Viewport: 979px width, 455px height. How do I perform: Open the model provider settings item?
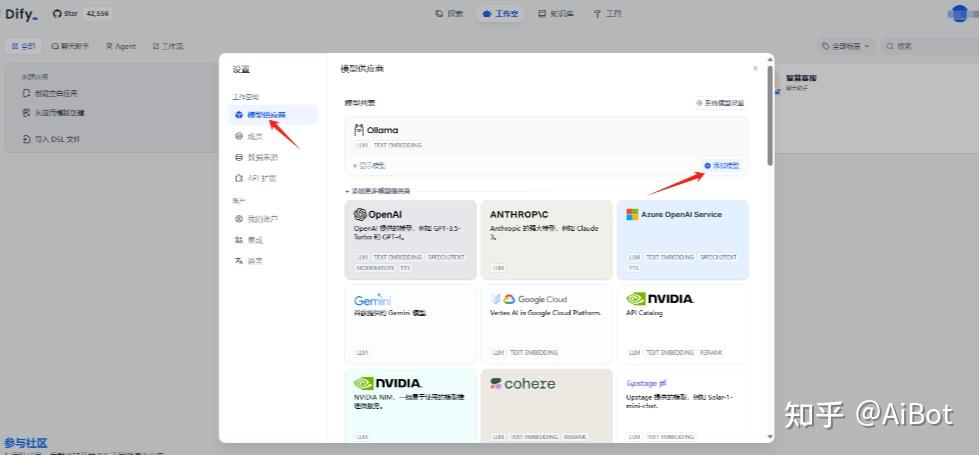coord(273,115)
